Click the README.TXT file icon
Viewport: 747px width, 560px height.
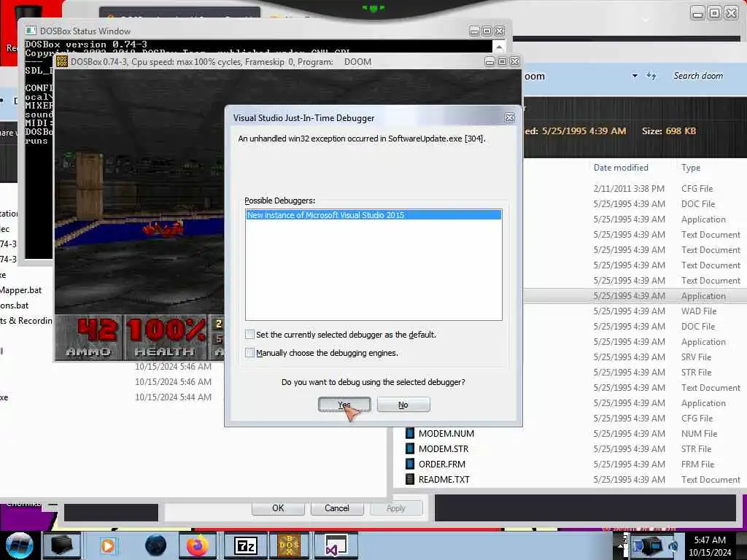pyautogui.click(x=410, y=479)
